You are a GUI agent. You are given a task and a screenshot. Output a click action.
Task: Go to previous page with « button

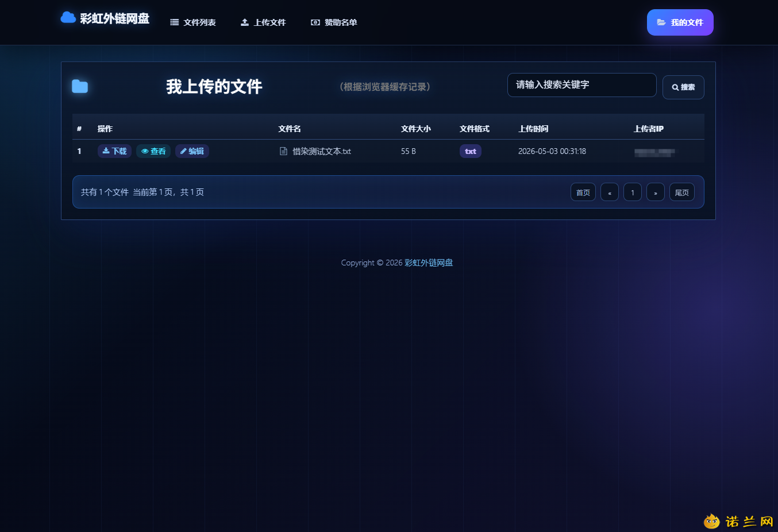pos(610,192)
